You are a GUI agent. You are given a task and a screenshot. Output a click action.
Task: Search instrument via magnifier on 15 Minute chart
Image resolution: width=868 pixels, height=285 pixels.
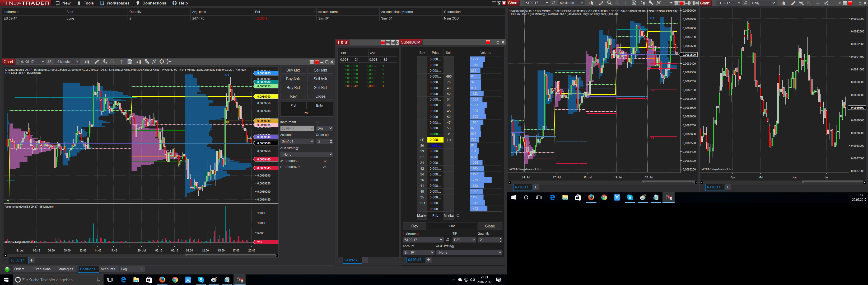[49, 61]
